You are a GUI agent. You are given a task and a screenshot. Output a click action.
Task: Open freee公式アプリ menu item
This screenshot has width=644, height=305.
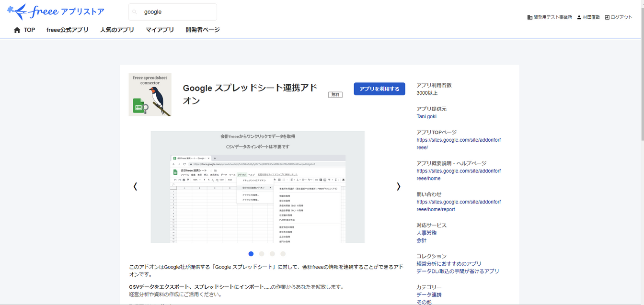[68, 30]
